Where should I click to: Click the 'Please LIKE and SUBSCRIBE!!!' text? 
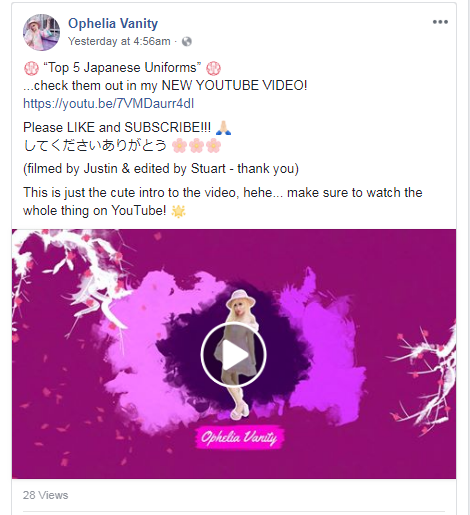[x=117, y=128]
